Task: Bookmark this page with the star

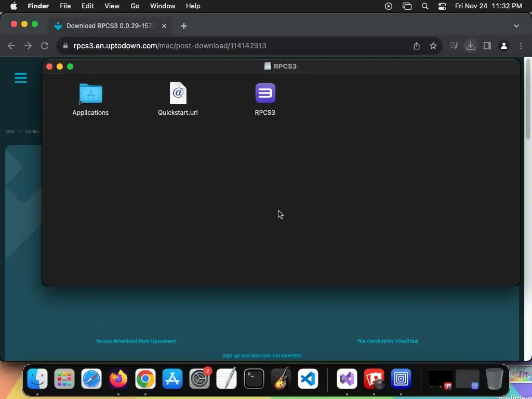Action: [x=433, y=46]
